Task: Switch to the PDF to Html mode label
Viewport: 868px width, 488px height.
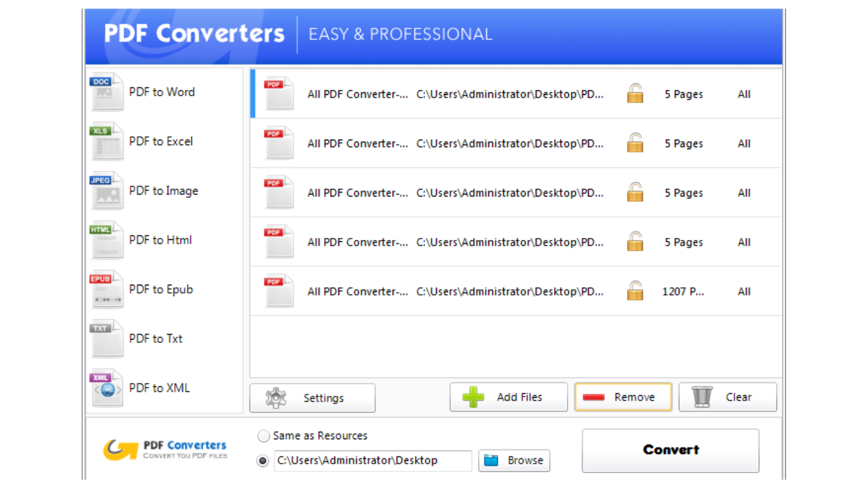Action: tap(160, 240)
